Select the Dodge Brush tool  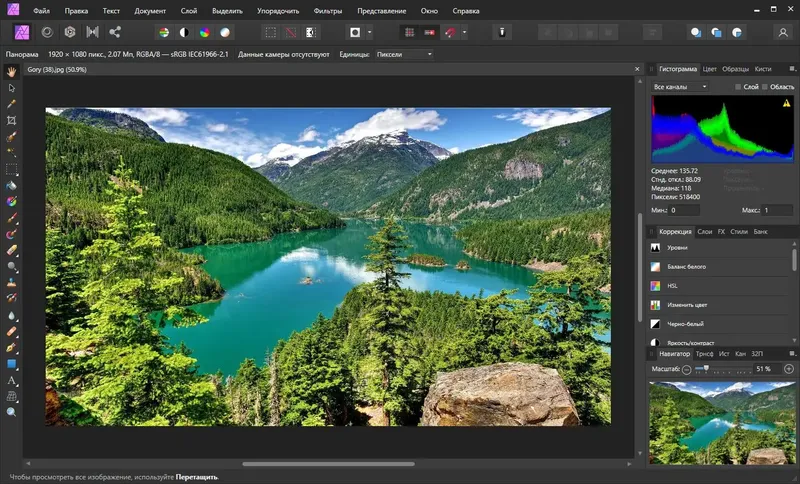(x=11, y=266)
